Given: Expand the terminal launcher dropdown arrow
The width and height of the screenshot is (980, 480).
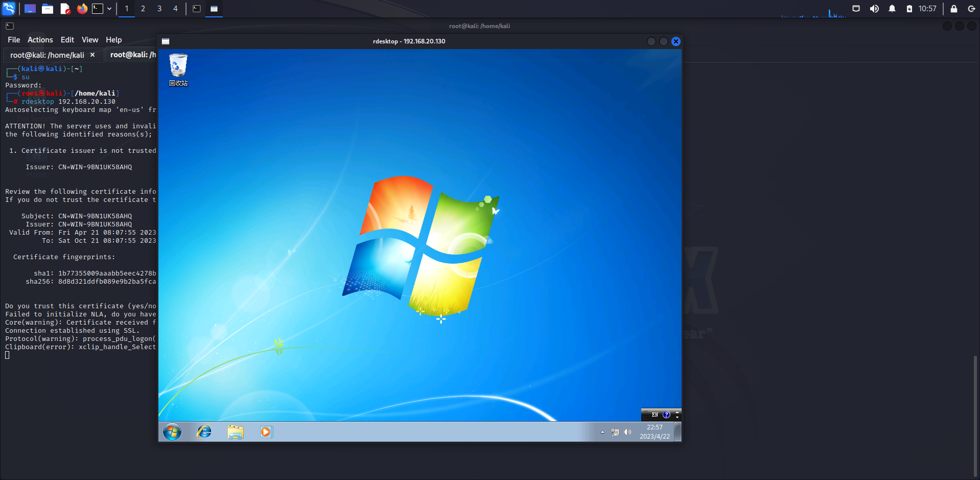Looking at the screenshot, I should (x=109, y=9).
